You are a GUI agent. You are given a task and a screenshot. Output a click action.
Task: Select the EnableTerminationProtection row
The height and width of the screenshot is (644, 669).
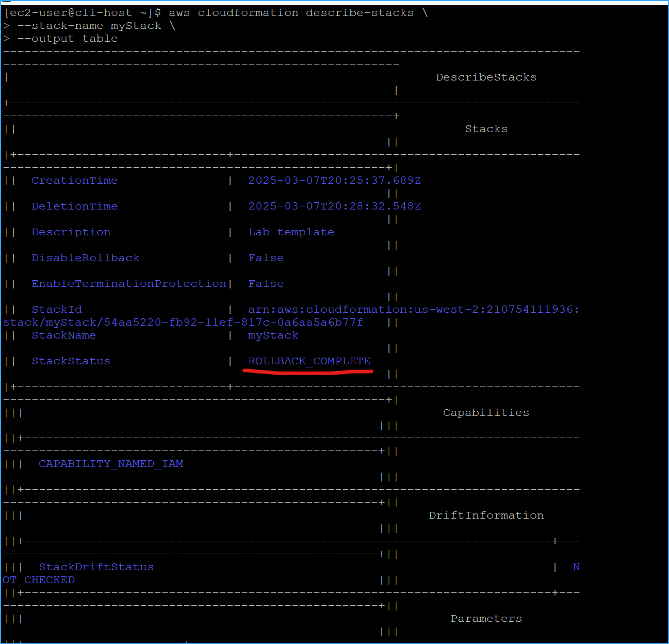(128, 283)
